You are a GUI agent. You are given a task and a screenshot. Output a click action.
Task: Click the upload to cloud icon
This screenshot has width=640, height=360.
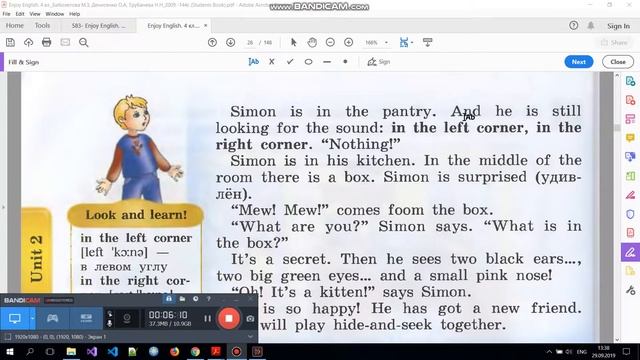(x=28, y=42)
